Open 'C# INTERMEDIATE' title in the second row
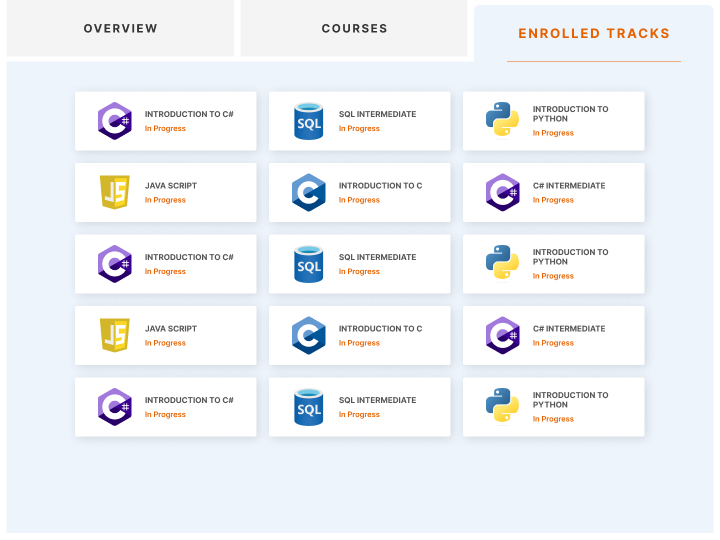This screenshot has height=540, width=720. click(569, 186)
